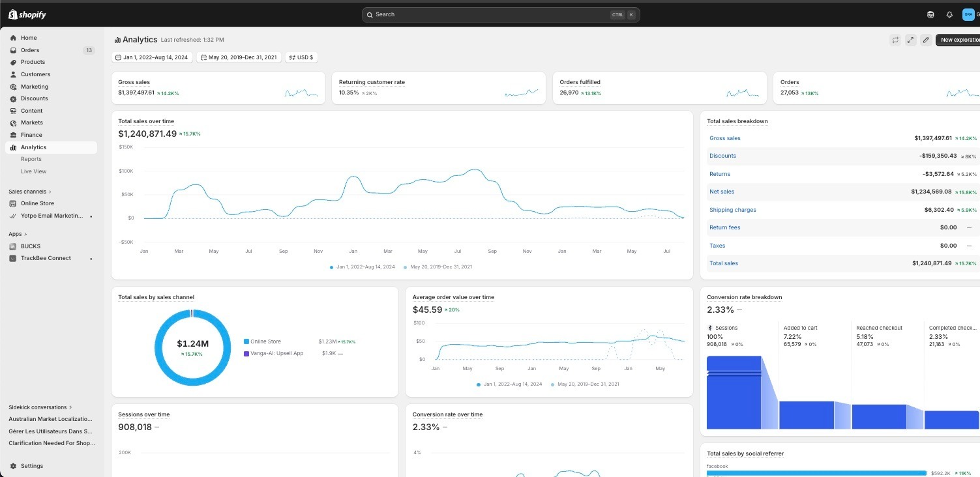Expand Sidekick conversations section
The width and height of the screenshot is (980, 477).
(40, 407)
